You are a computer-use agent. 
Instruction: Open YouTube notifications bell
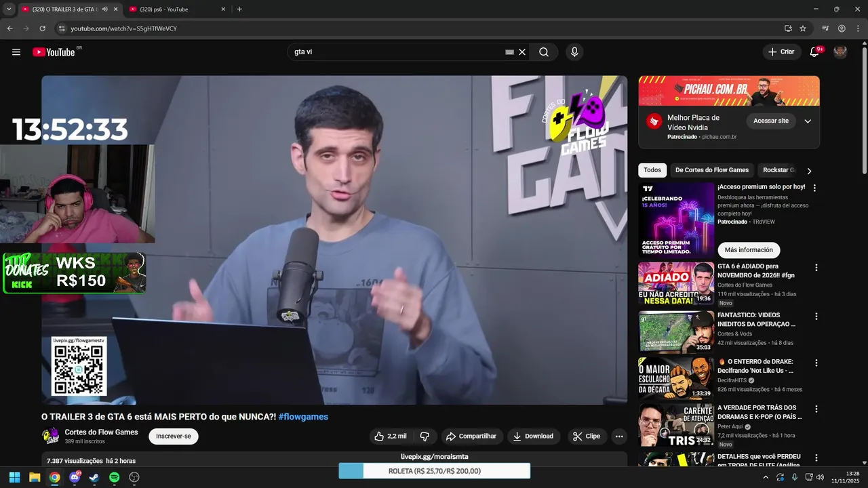click(815, 52)
